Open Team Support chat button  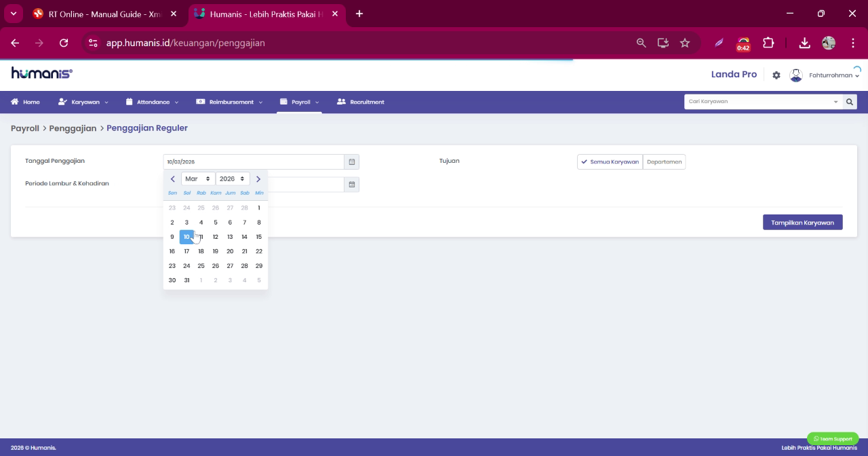[x=833, y=438]
